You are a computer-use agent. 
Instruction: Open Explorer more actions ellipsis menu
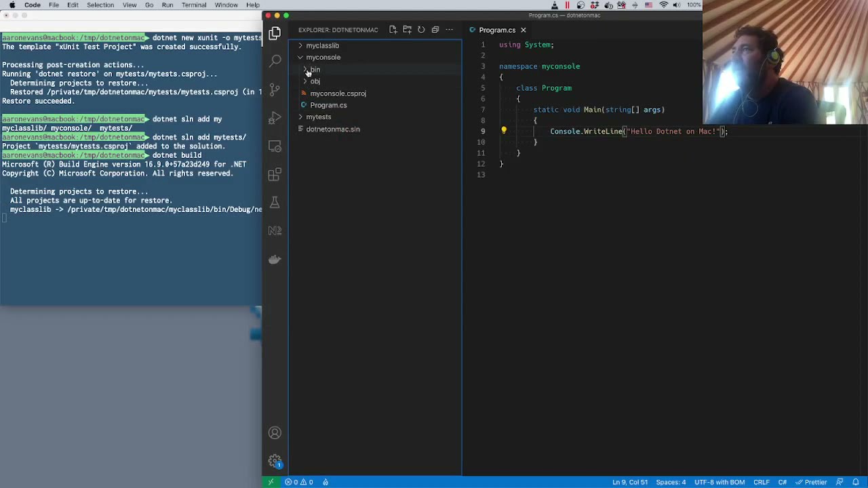pos(450,30)
